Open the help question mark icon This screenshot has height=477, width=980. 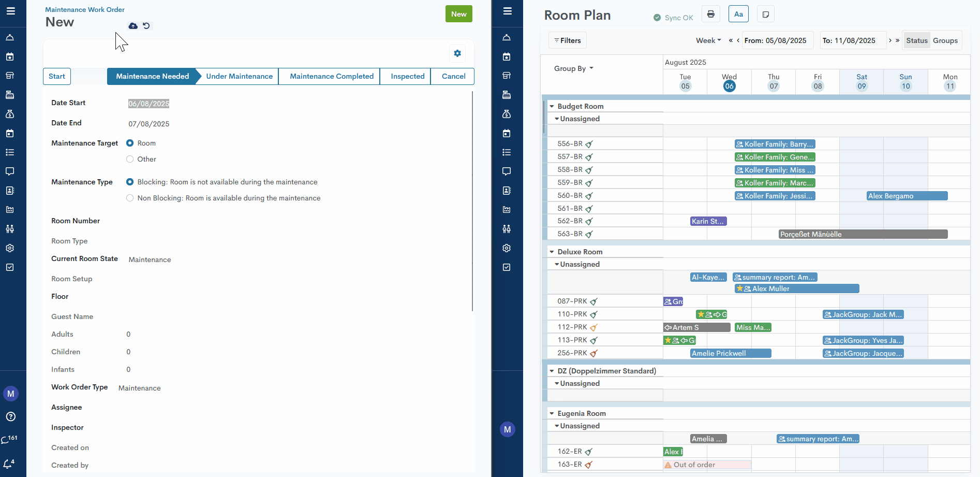pos(11,417)
